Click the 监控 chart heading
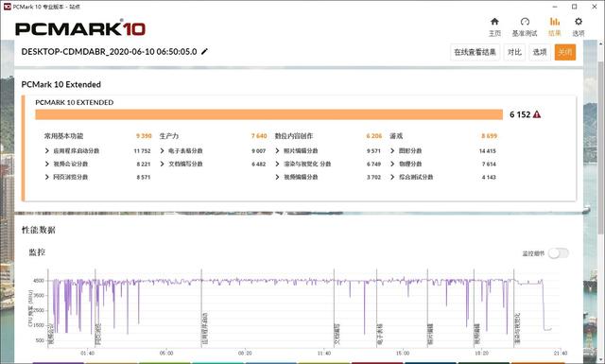Image resolution: width=605 pixels, height=364 pixels. coord(37,252)
